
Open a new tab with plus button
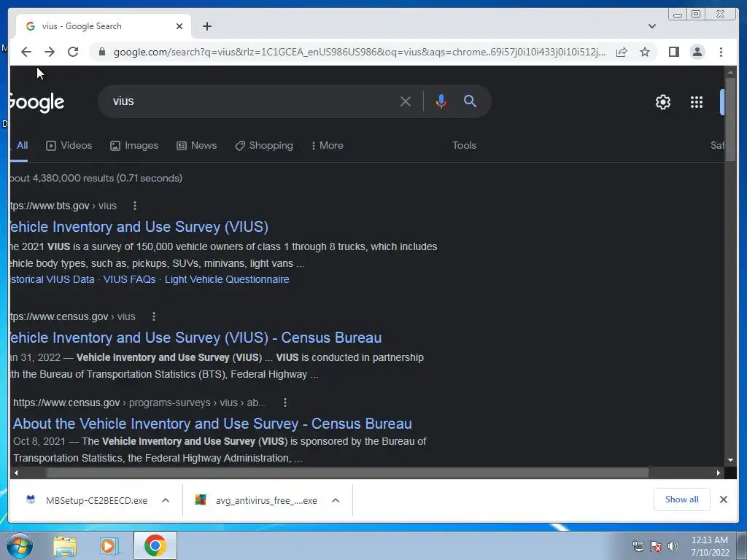click(x=206, y=26)
